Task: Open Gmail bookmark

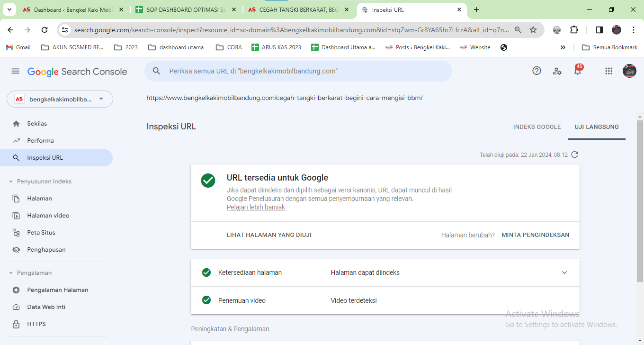Action: pos(18,47)
